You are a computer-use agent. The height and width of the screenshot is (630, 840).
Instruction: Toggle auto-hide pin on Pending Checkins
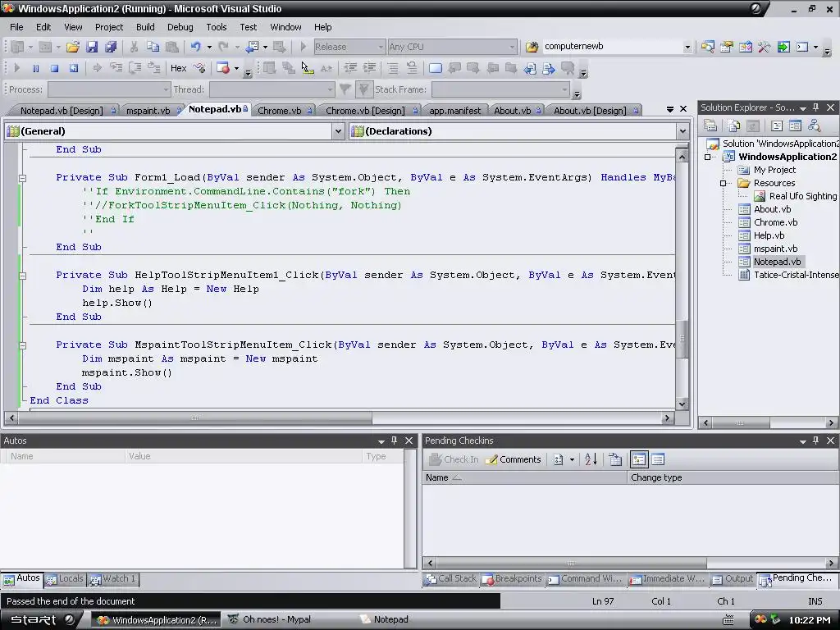(x=816, y=441)
